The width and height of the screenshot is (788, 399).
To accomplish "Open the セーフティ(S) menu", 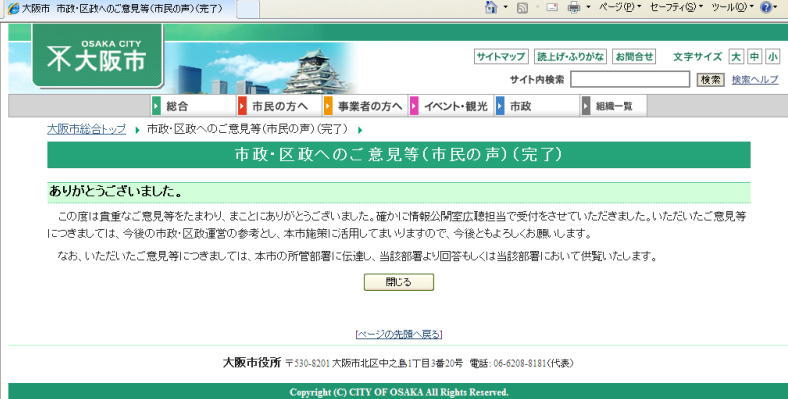I will tap(676, 7).
